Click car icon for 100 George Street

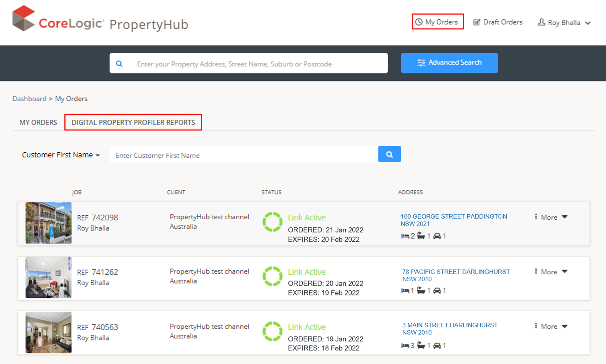(437, 236)
